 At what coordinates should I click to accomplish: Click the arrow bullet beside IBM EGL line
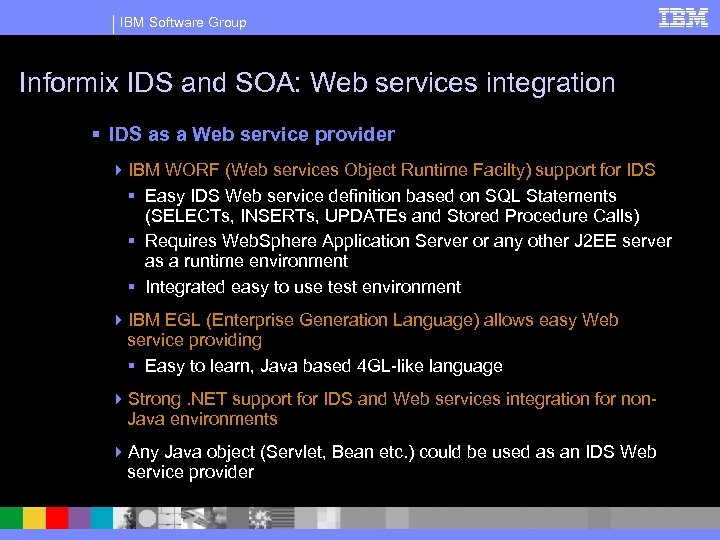pos(118,320)
